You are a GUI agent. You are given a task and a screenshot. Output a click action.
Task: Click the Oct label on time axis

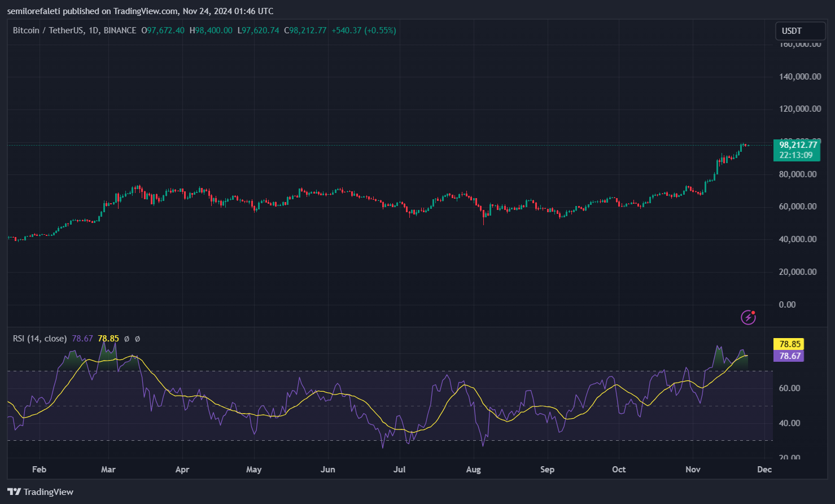619,470
